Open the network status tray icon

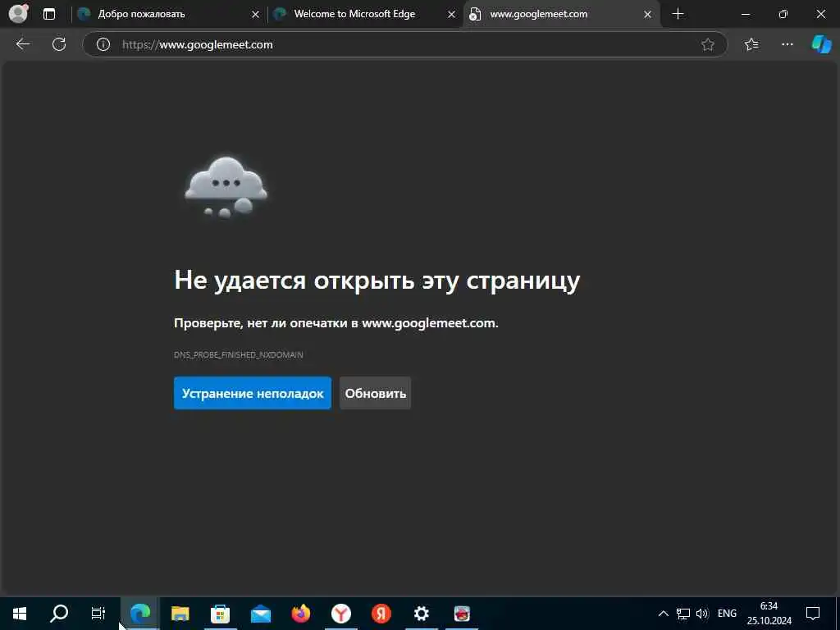tap(683, 614)
